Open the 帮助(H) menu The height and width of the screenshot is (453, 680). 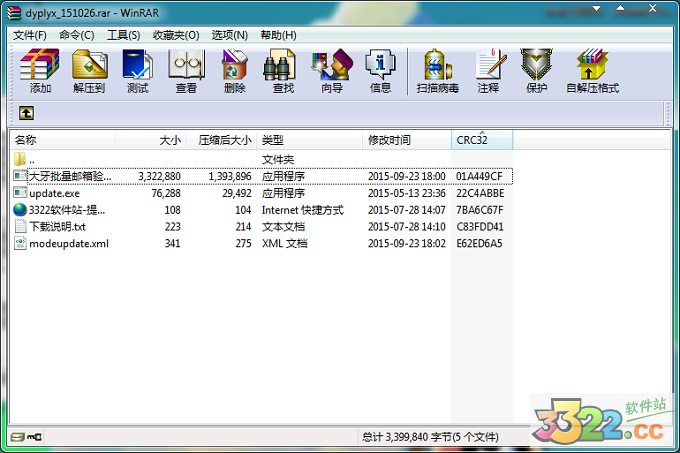point(278,35)
